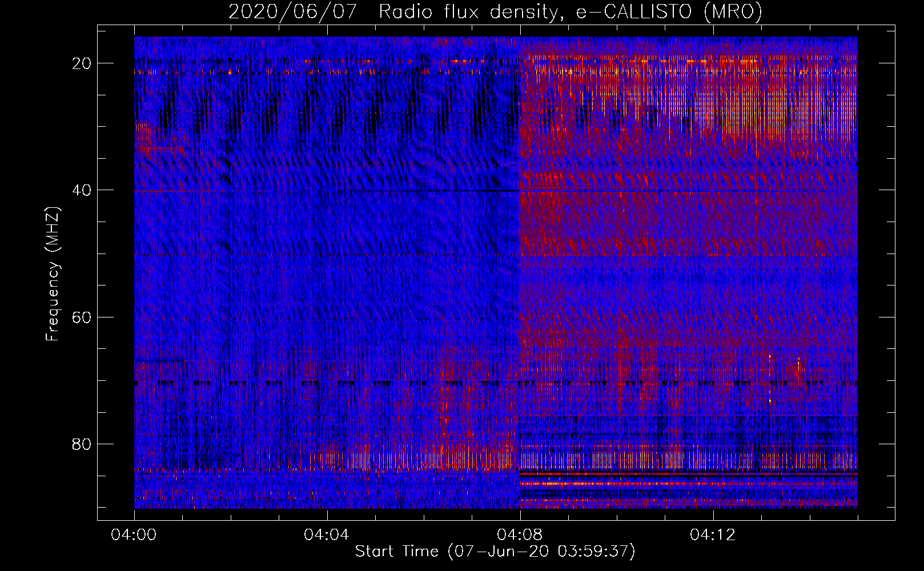Viewport: 924px width, 571px height.
Task: Click the '20' frequency tick label
Action: pos(82,63)
